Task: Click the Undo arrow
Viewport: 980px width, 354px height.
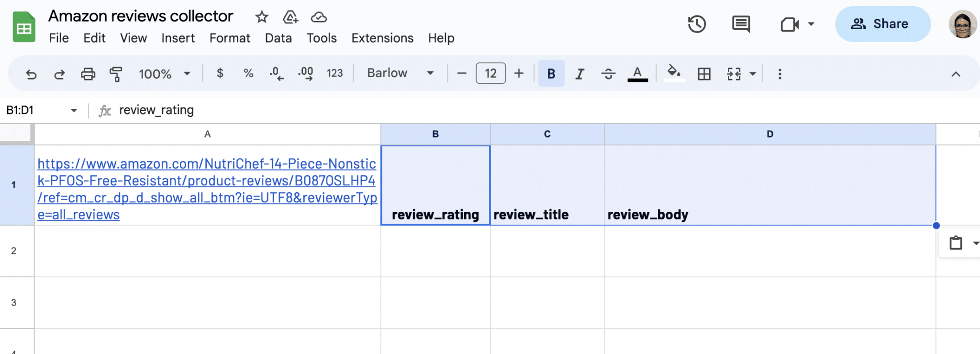Action: 31,74
